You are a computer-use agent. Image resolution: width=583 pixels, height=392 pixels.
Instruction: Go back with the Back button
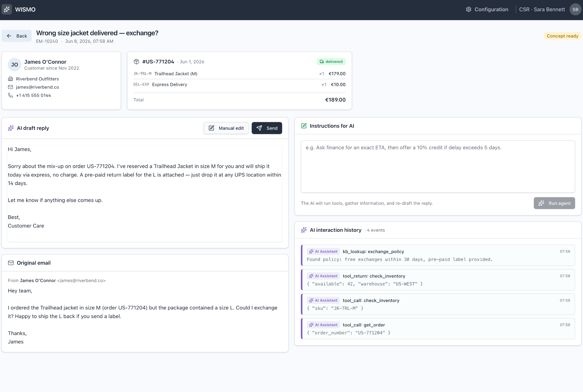click(17, 36)
